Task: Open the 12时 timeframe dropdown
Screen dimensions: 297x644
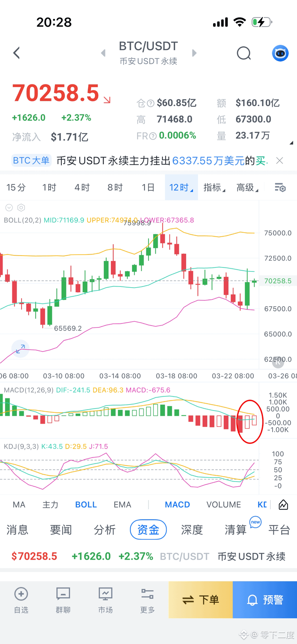Action: point(181,188)
